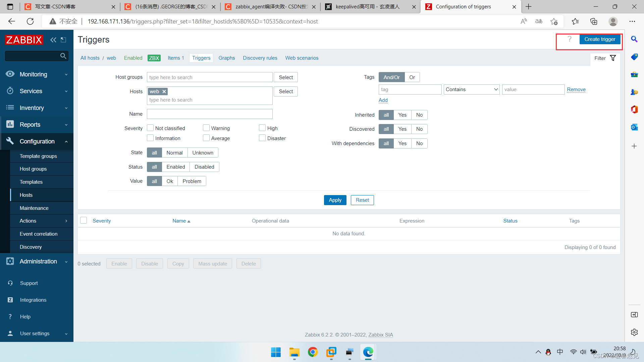Enable 'Disaster' severity checkbox

tap(262, 138)
